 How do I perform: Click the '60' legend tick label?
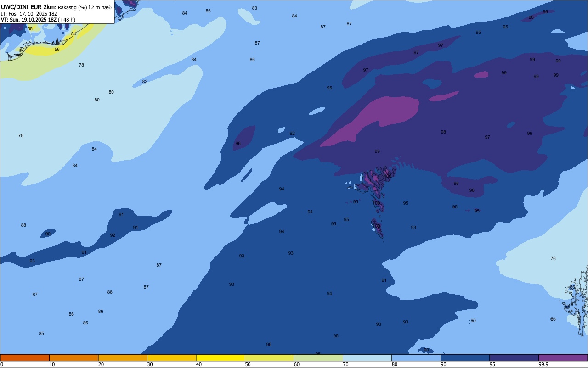[297, 364]
